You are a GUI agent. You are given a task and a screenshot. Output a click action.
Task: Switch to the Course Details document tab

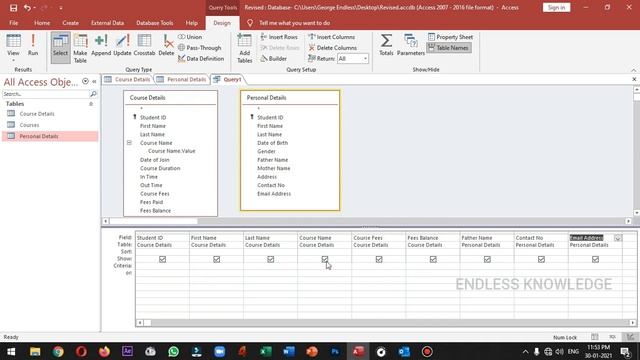point(128,80)
